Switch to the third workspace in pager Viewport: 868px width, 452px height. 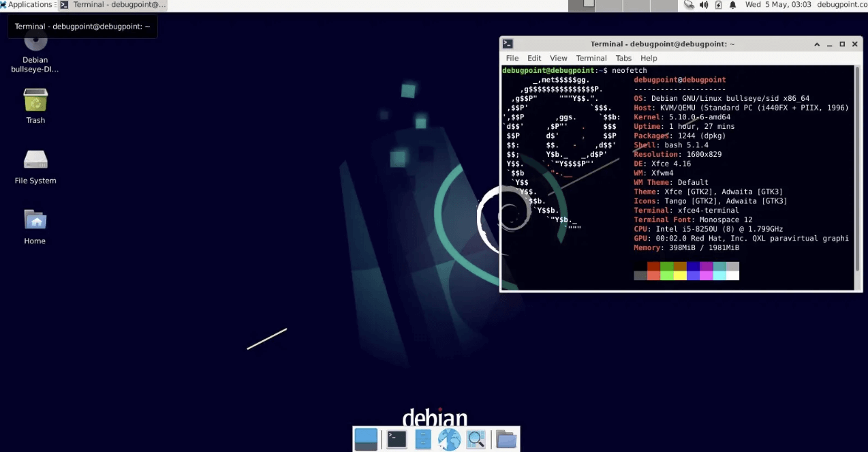tap(636, 5)
